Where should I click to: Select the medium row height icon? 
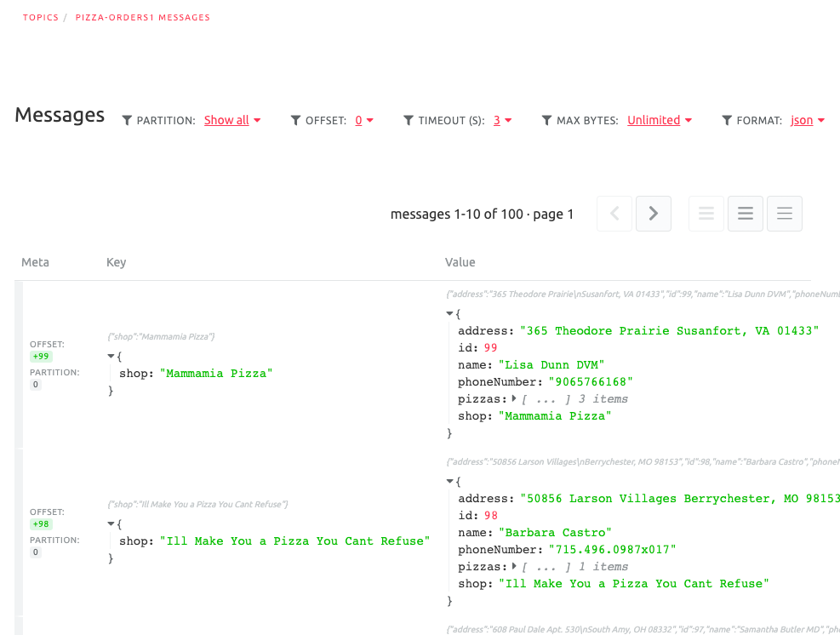pos(745,213)
